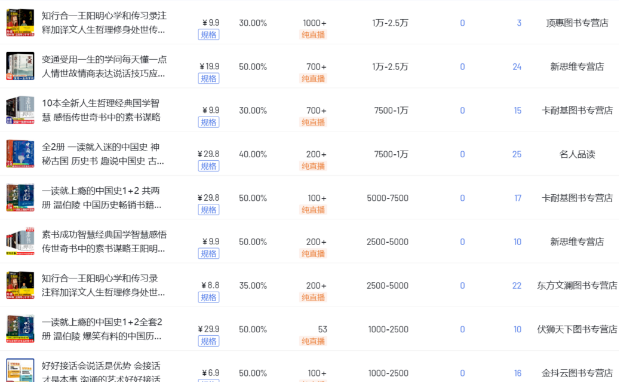Open ¥8.8 知行合一王阳明心学 title from 东方文澜
This screenshot has height=382, width=619.
pos(103,285)
